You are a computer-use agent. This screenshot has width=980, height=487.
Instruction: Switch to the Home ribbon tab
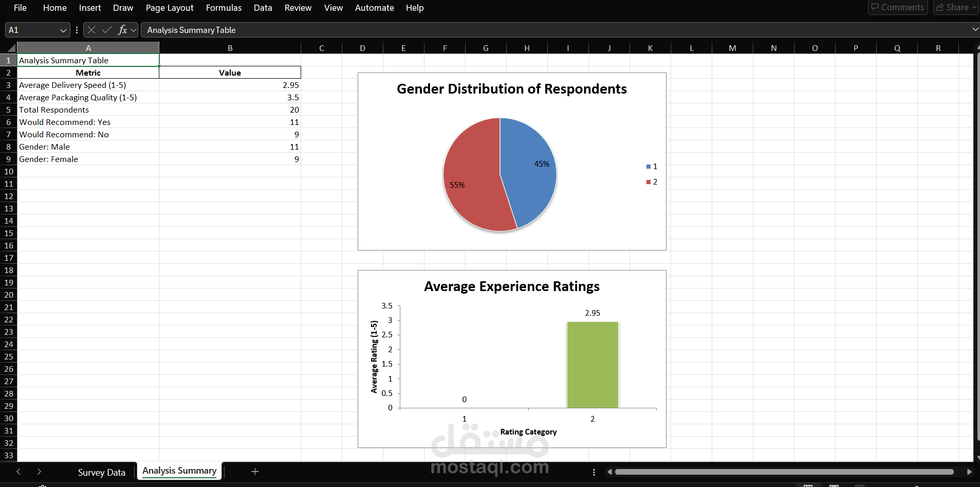55,8
